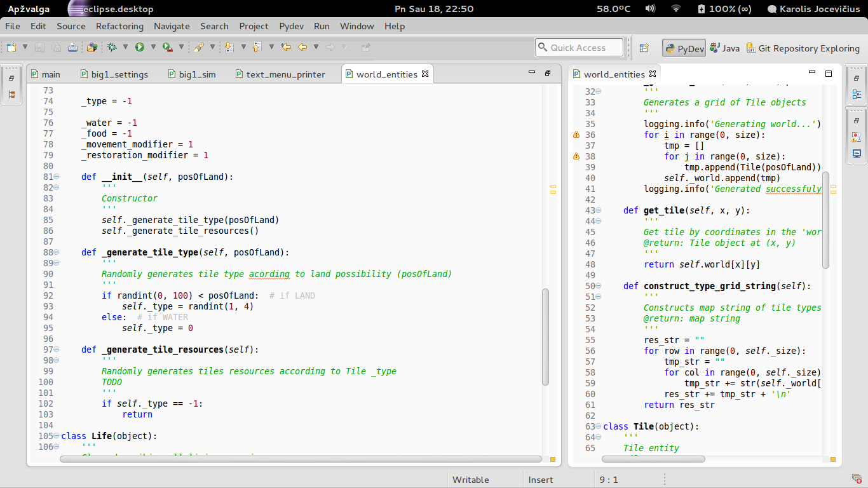Run the program with green play button

[x=139, y=47]
